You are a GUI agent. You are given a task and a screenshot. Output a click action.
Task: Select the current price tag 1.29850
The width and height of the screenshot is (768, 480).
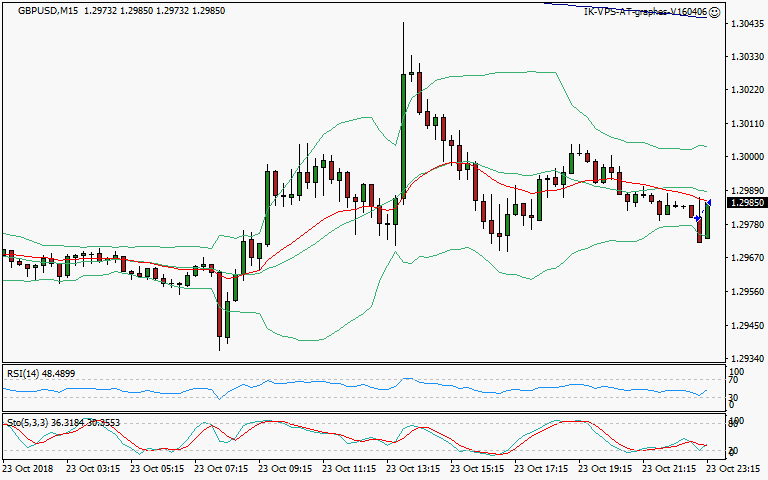[x=746, y=202]
